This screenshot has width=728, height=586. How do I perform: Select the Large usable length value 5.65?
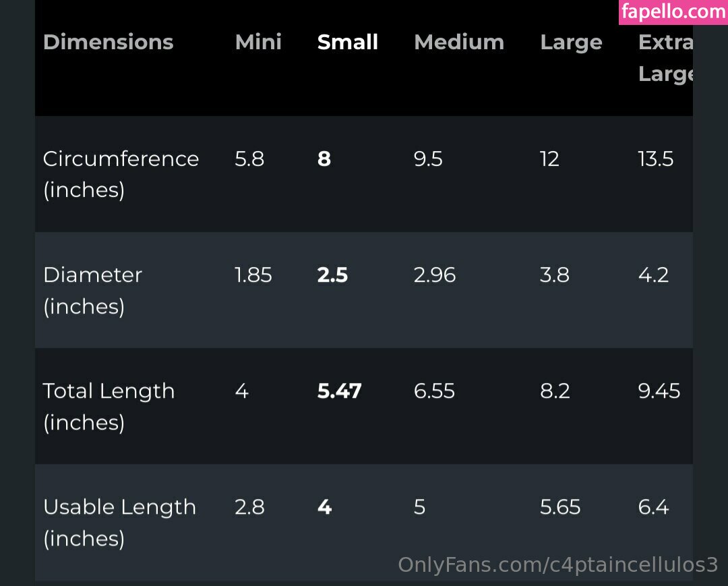click(x=559, y=506)
